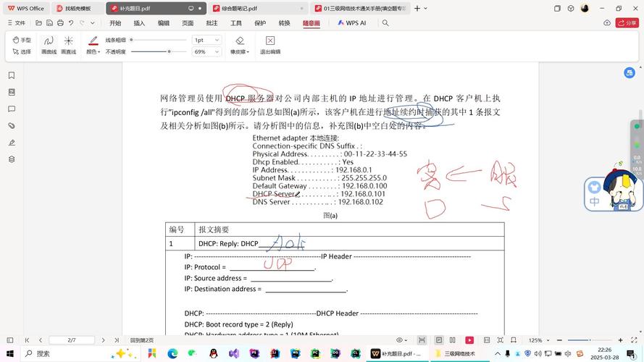Click the search magnifier in ribbon

pyautogui.click(x=385, y=23)
